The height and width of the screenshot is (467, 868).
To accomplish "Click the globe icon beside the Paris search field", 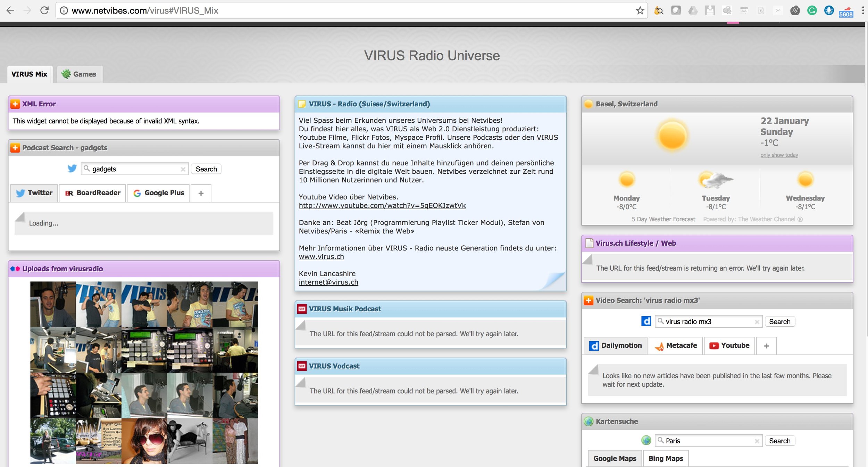I will (x=646, y=441).
